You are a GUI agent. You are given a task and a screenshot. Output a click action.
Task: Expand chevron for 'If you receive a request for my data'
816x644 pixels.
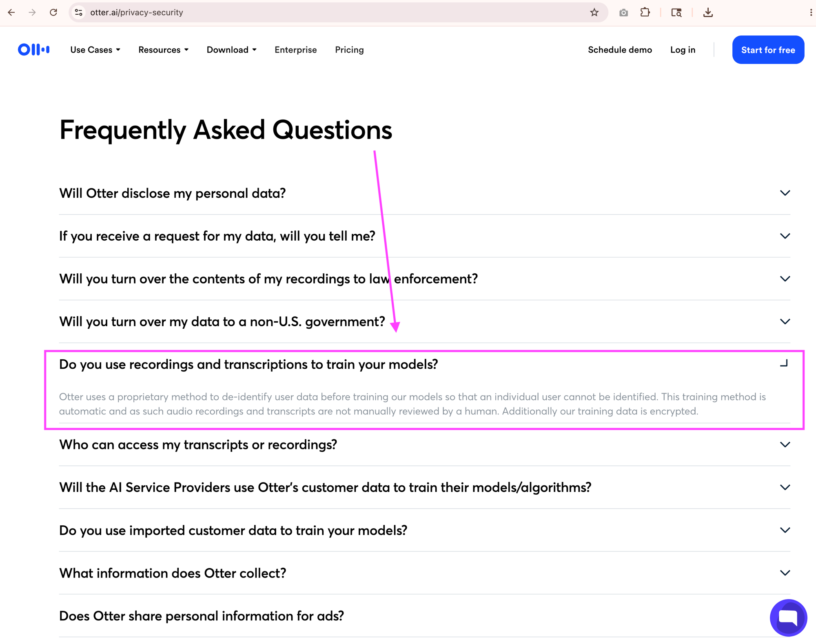(785, 236)
